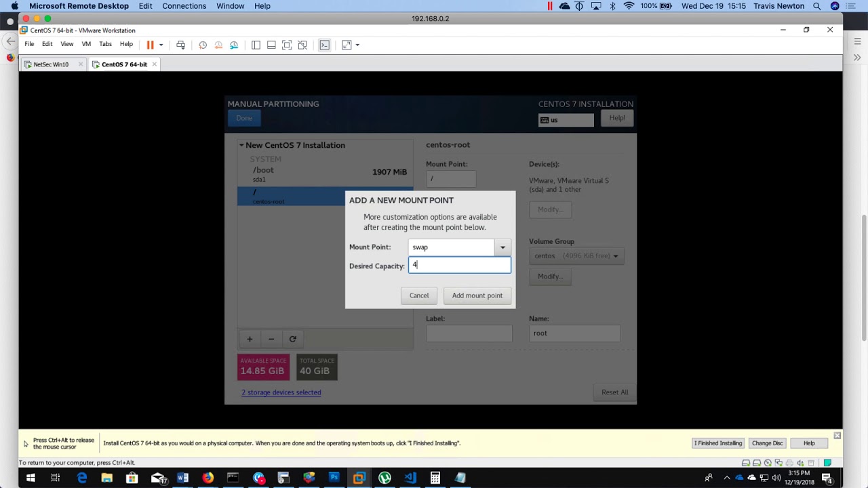Open Task View in Windows taskbar
The height and width of the screenshot is (488, 868).
pyautogui.click(x=56, y=478)
